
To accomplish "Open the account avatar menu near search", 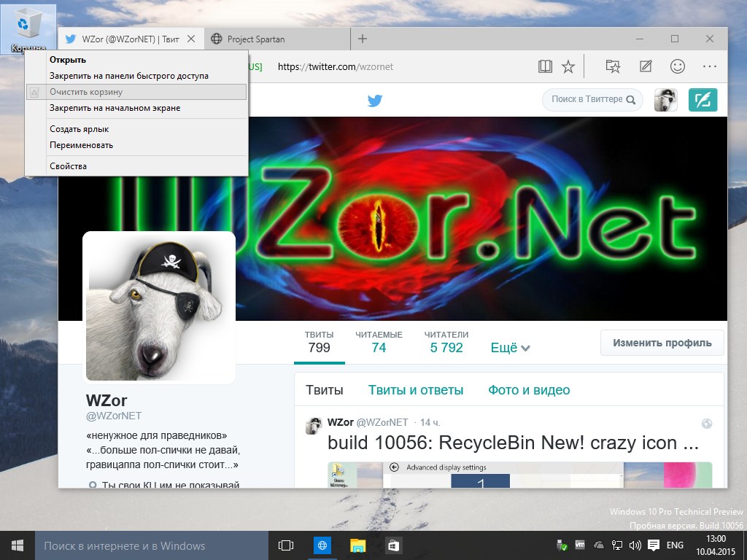I will coord(665,100).
